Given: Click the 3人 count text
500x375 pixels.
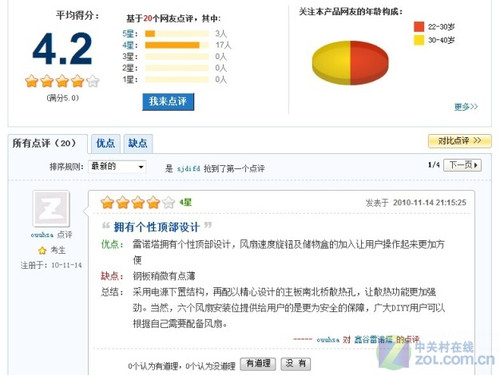Looking at the screenshot, I should point(221,34).
